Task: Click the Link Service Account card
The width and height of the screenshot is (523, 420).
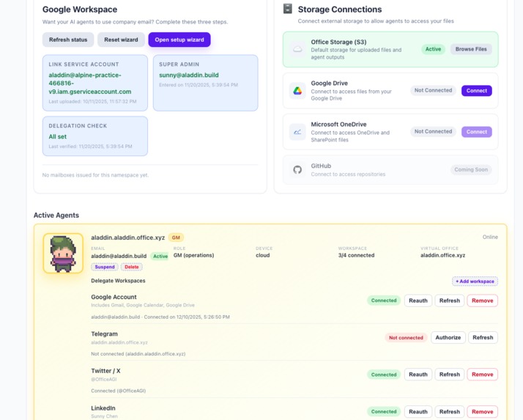Action: 95,83
